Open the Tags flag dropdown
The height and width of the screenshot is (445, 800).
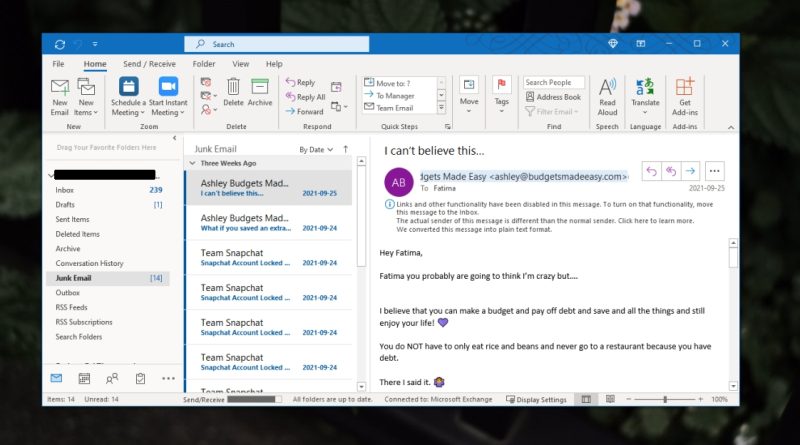point(502,95)
